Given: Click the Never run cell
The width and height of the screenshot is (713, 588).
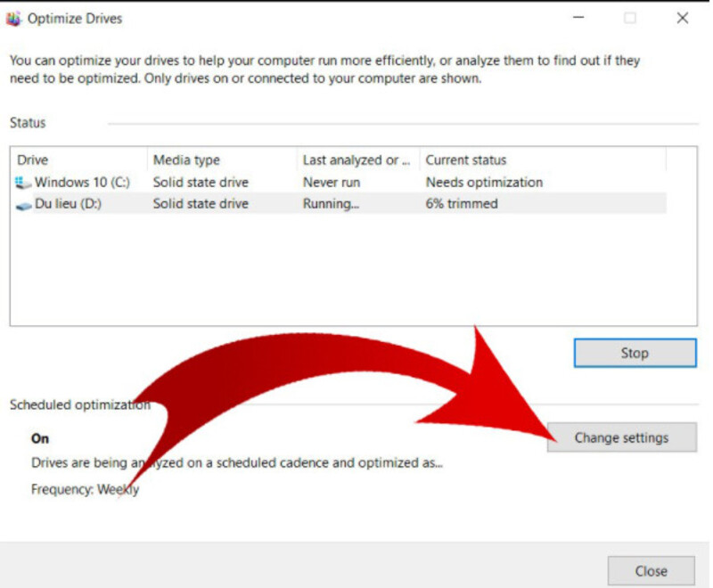Looking at the screenshot, I should click(x=332, y=183).
